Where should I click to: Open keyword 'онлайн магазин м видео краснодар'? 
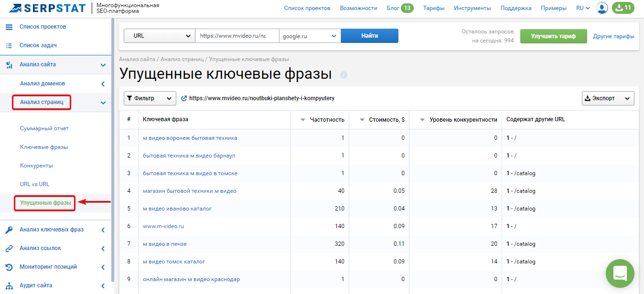pyautogui.click(x=191, y=279)
